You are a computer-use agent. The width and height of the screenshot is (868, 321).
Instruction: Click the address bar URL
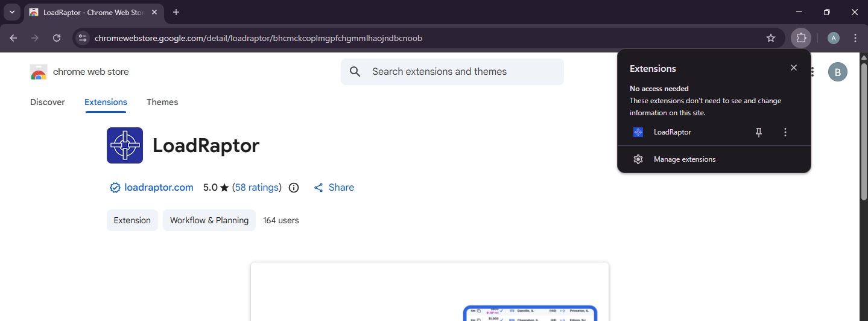coord(258,38)
